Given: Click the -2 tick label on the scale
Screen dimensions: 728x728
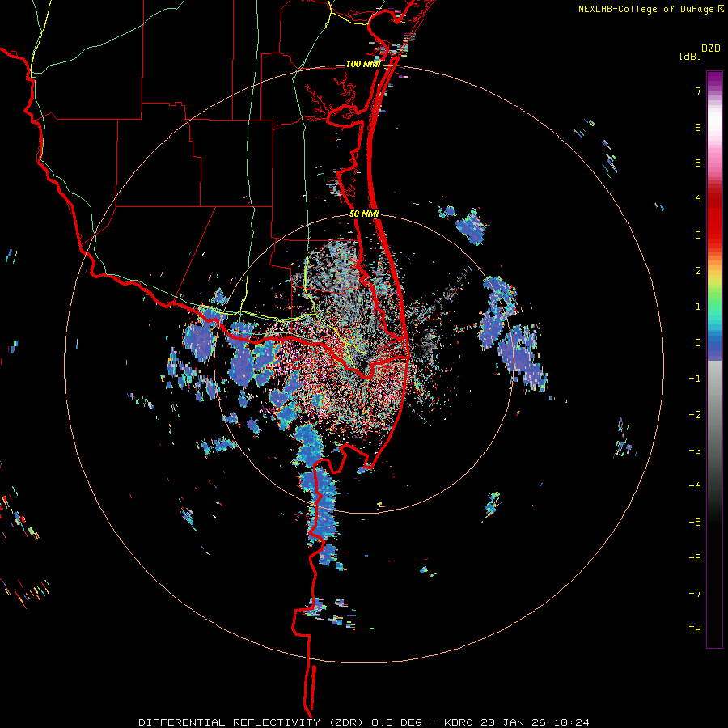Looking at the screenshot, I should (x=695, y=415).
